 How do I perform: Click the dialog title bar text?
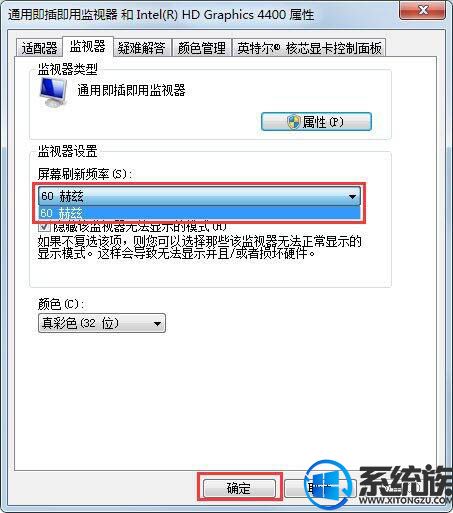(x=161, y=15)
